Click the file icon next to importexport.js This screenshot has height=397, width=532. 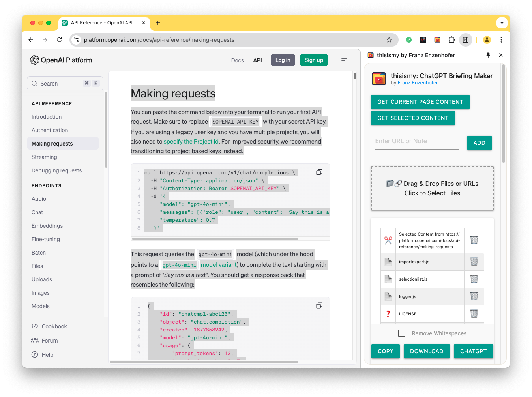(x=388, y=262)
